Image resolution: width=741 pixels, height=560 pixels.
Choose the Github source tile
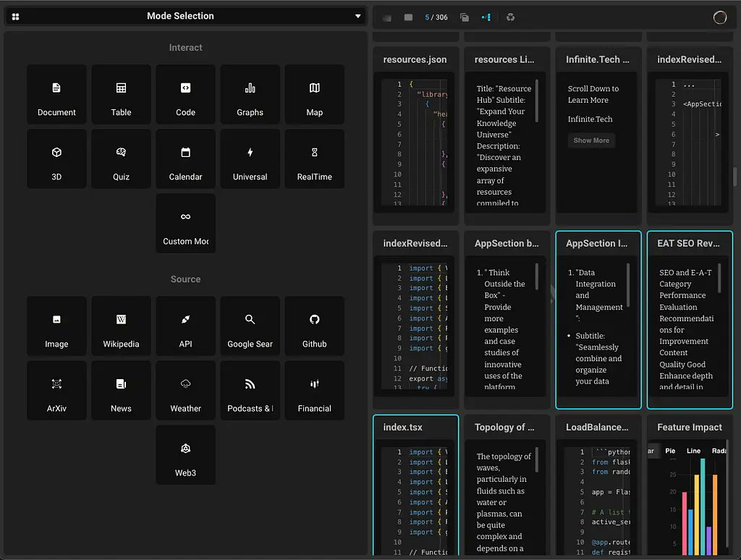(x=314, y=326)
